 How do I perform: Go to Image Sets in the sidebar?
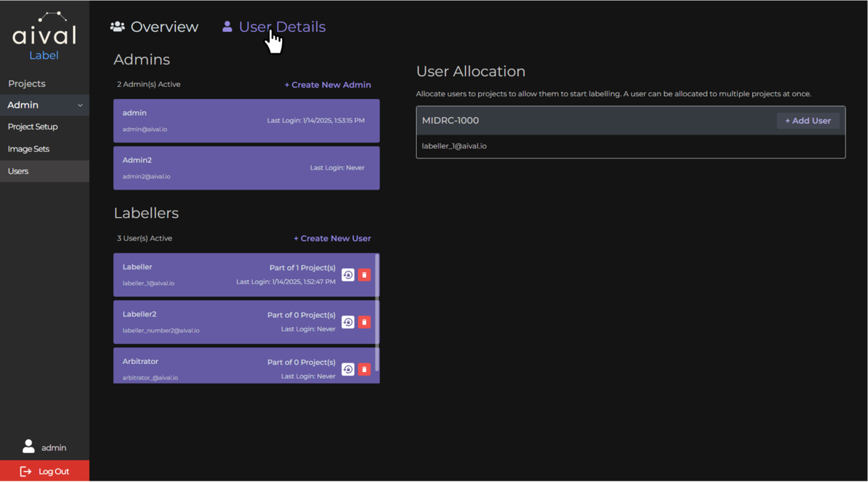pyautogui.click(x=29, y=148)
